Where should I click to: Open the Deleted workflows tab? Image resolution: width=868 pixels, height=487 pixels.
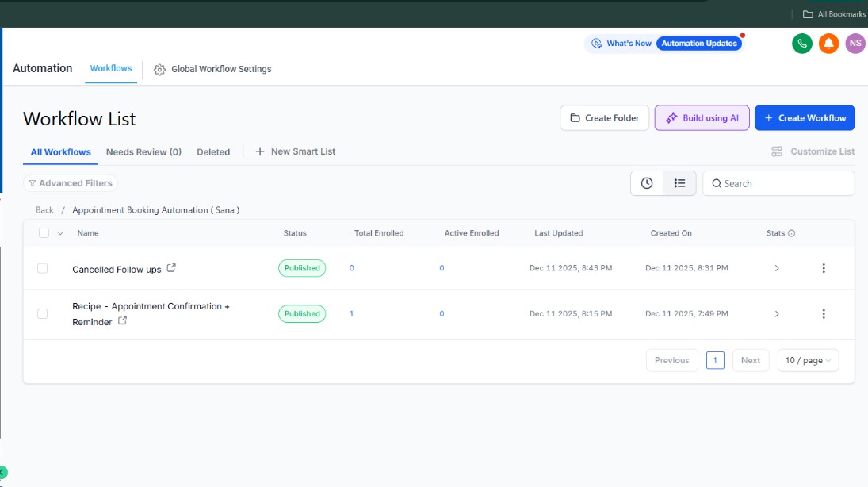coord(213,151)
